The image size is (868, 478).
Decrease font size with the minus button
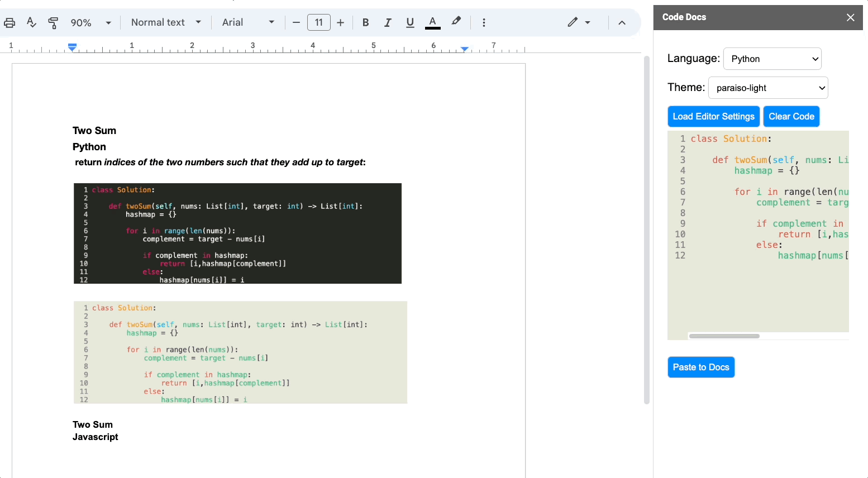pyautogui.click(x=296, y=22)
